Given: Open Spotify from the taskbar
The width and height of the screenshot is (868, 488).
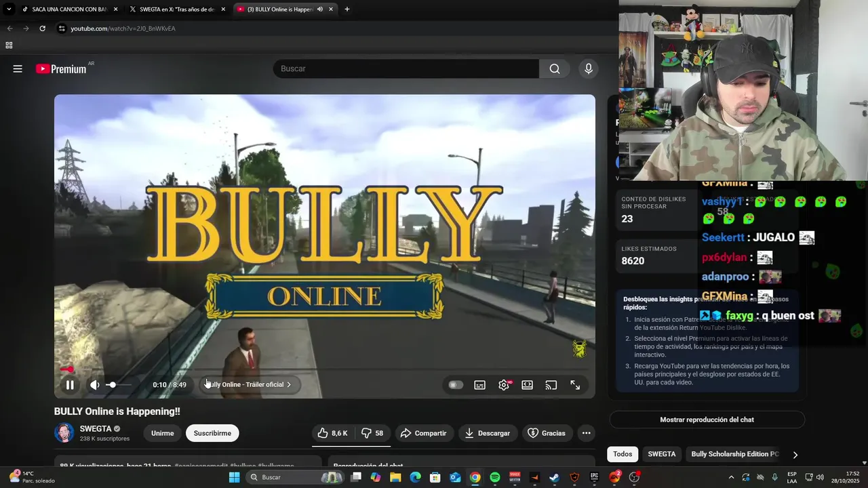Looking at the screenshot, I should 495,477.
